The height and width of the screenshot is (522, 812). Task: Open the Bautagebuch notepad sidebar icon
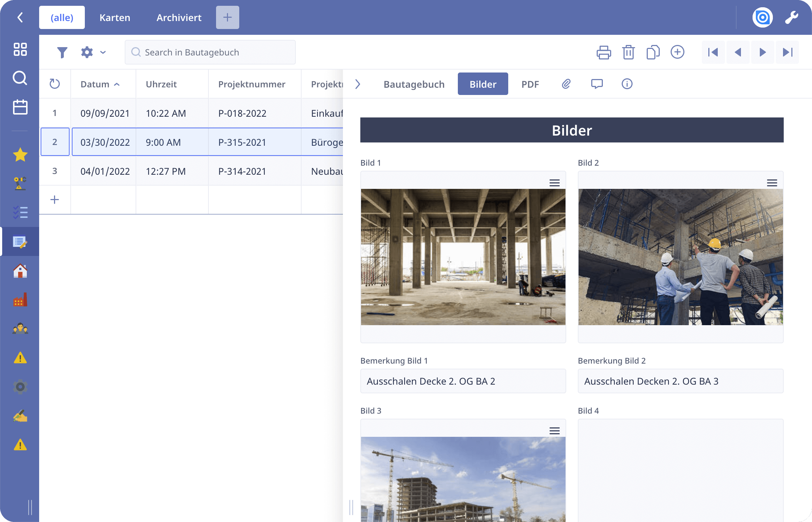point(20,242)
